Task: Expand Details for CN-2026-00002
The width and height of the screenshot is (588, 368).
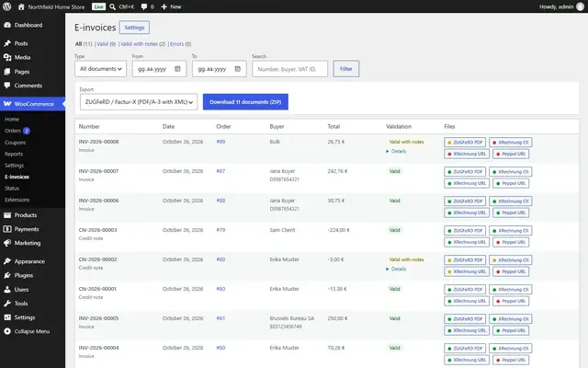Action: click(396, 269)
